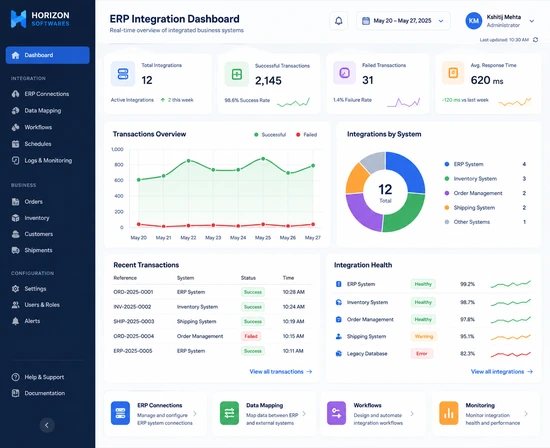Click the Shipping System icon in Integration Health
550x448 pixels.
[x=338, y=336]
